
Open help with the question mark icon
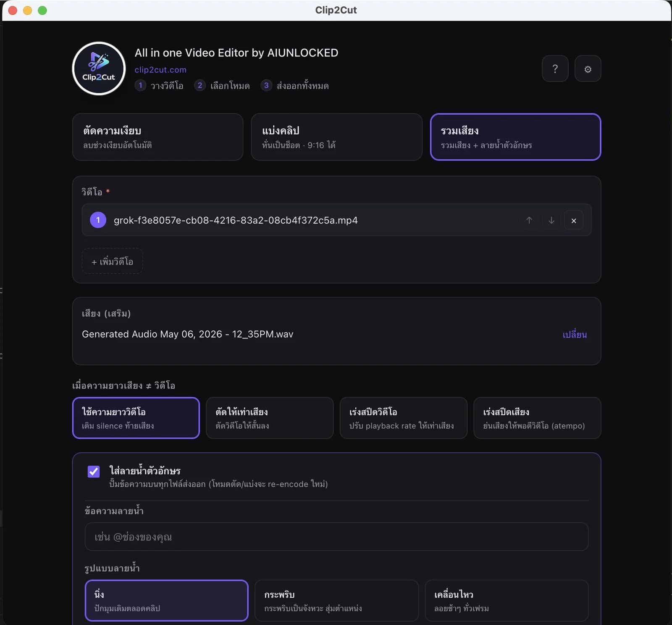pyautogui.click(x=555, y=69)
